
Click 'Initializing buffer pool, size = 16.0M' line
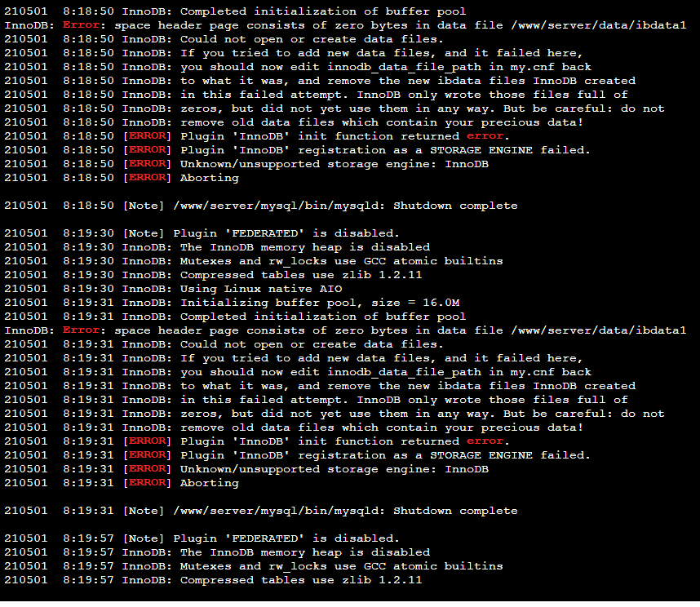(232, 303)
